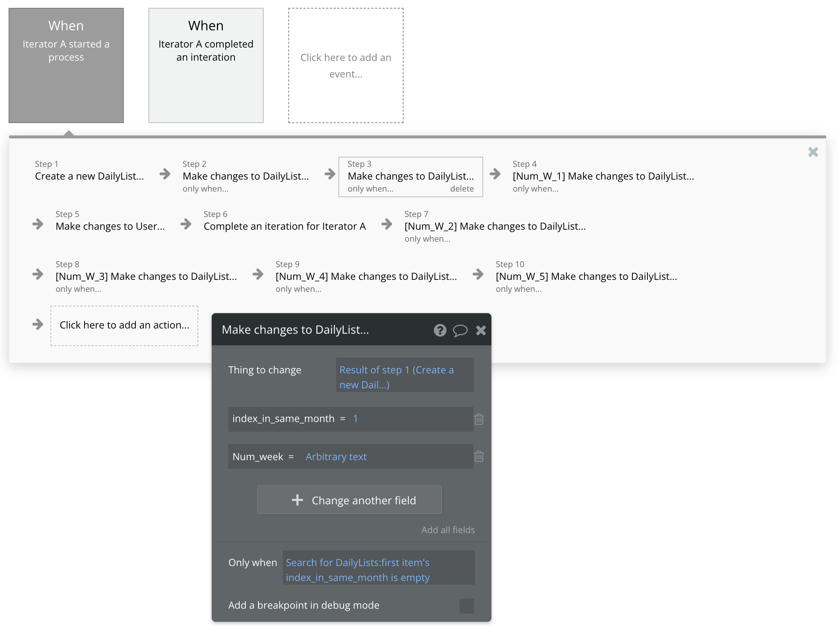Toggle the debug mode breakpoint checkbox
This screenshot has height=636, width=840.
pos(466,606)
